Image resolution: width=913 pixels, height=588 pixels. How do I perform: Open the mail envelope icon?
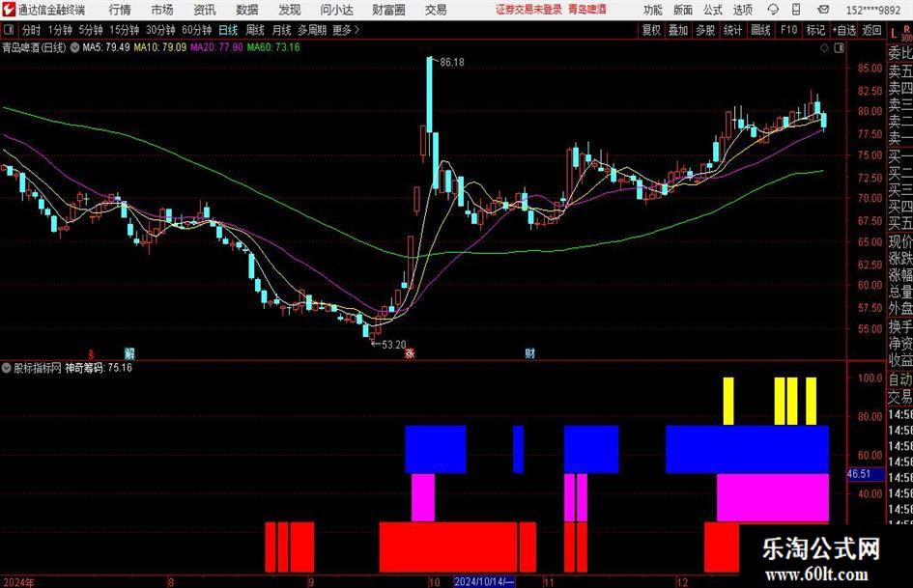click(823, 10)
